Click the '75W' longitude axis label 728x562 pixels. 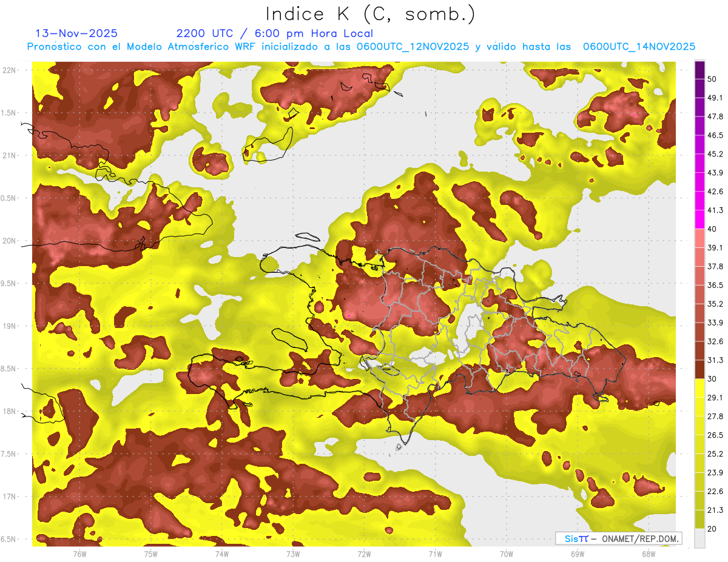151,554
